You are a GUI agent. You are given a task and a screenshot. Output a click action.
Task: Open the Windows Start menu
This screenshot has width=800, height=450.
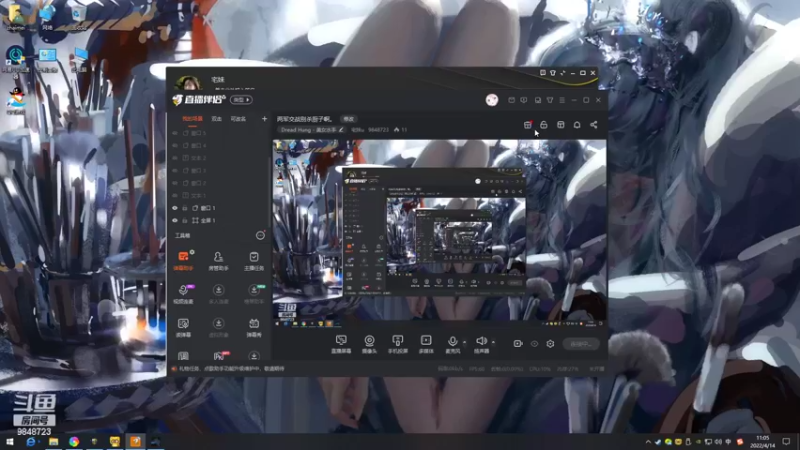(9, 442)
